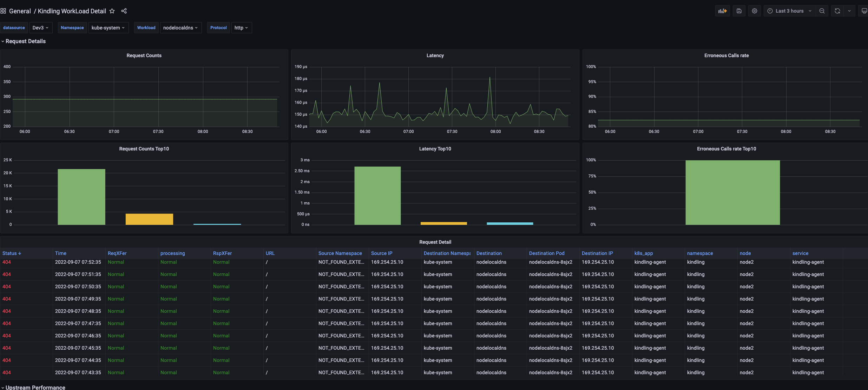Click the zoom out time range icon
Image resolution: width=868 pixels, height=390 pixels.
(x=822, y=11)
